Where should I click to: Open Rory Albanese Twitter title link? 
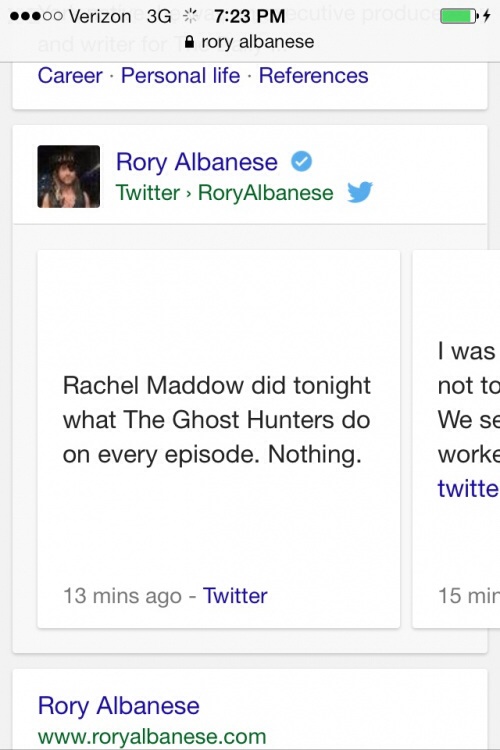coord(197,162)
